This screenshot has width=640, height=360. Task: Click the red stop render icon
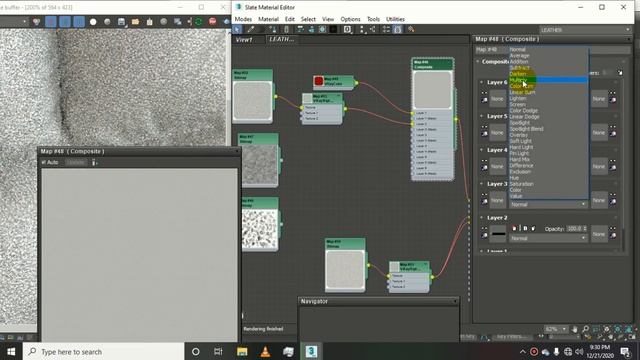pos(213,22)
